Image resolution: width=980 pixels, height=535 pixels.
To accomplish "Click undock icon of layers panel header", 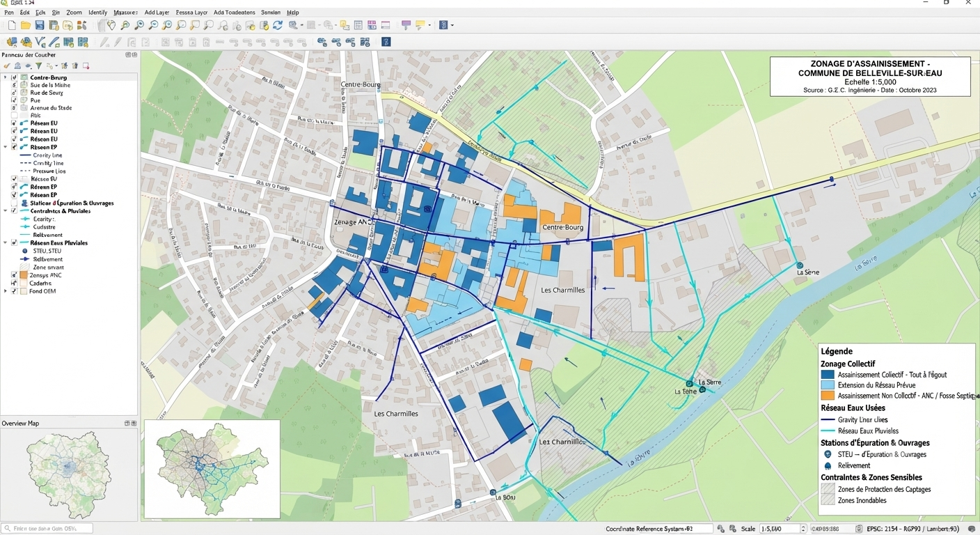I will [x=128, y=54].
